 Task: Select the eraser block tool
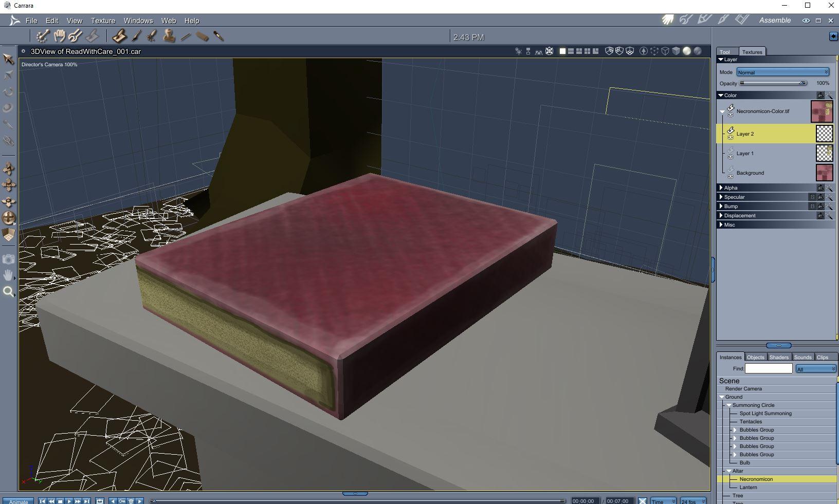click(x=202, y=36)
